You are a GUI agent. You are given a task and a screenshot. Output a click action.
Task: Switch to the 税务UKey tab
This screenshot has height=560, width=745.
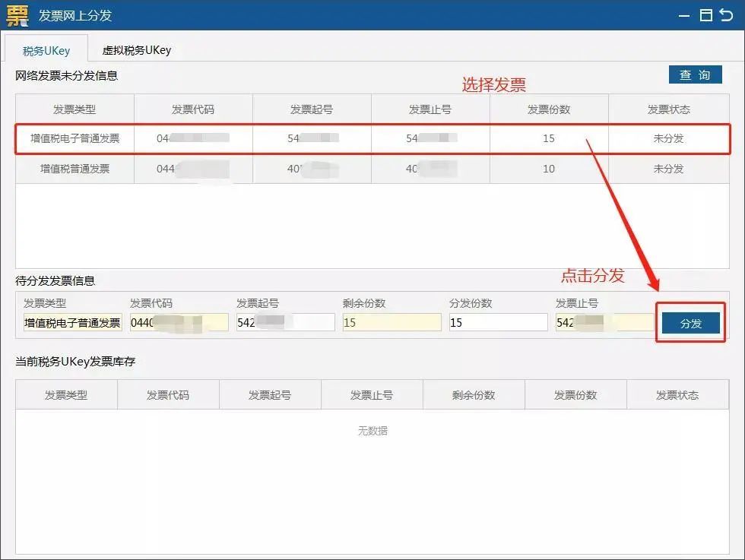(46, 50)
